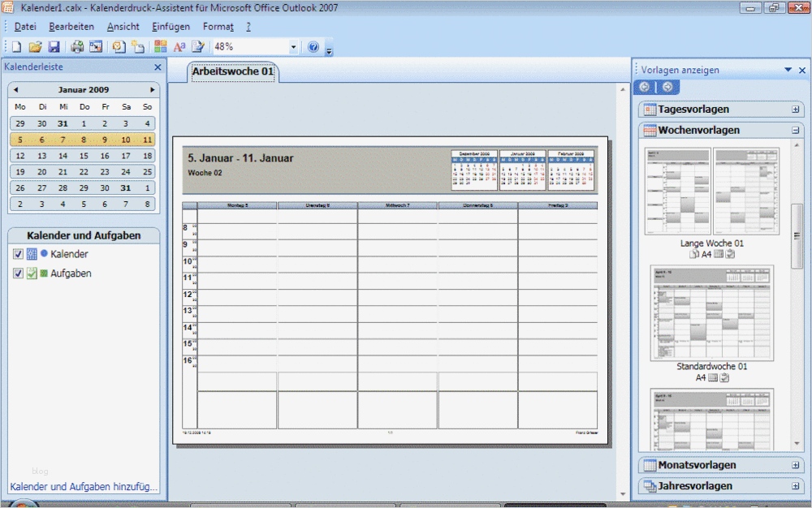
Task: Click the Save icon on the toolbar
Action: pyautogui.click(x=52, y=46)
